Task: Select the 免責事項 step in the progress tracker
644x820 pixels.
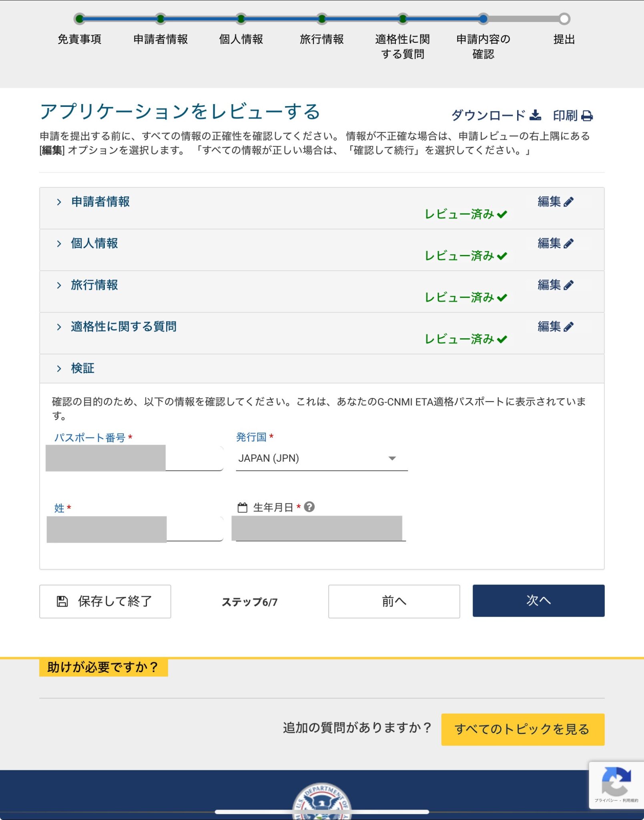Action: [x=80, y=18]
